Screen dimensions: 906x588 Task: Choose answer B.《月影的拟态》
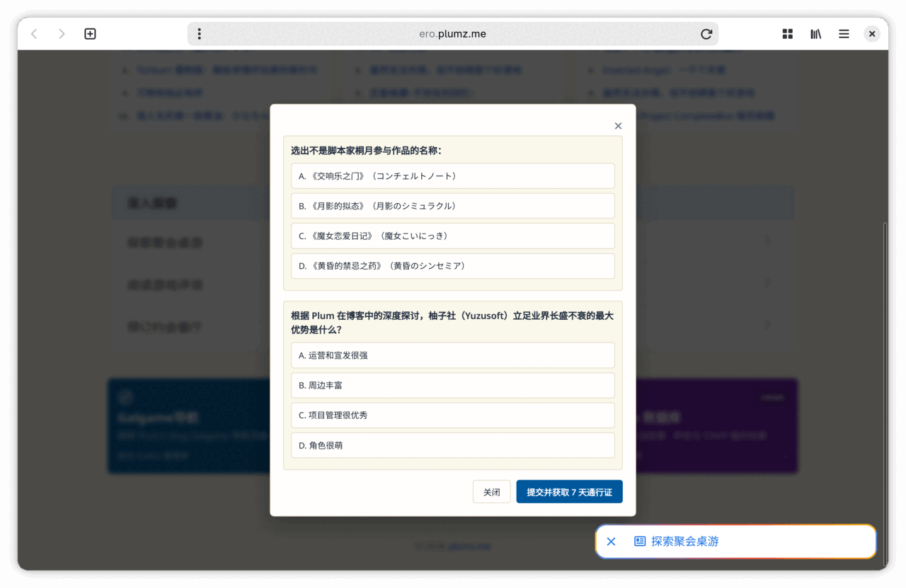point(453,206)
